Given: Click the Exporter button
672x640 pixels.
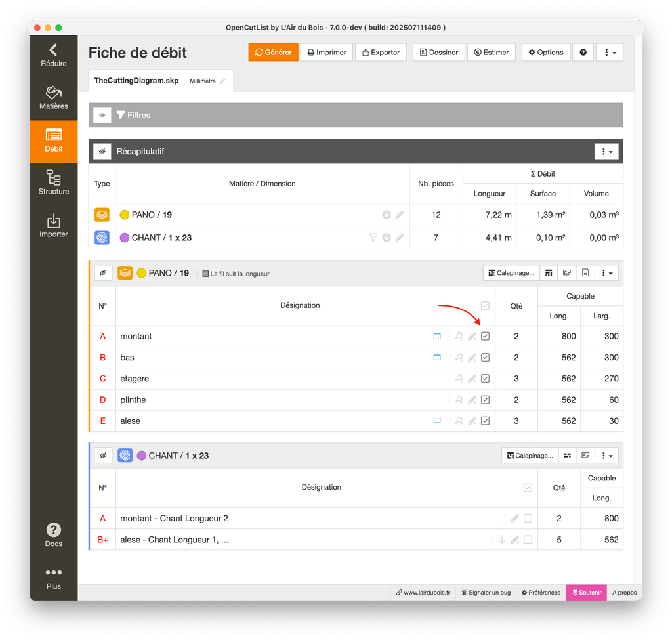Looking at the screenshot, I should click(x=381, y=53).
